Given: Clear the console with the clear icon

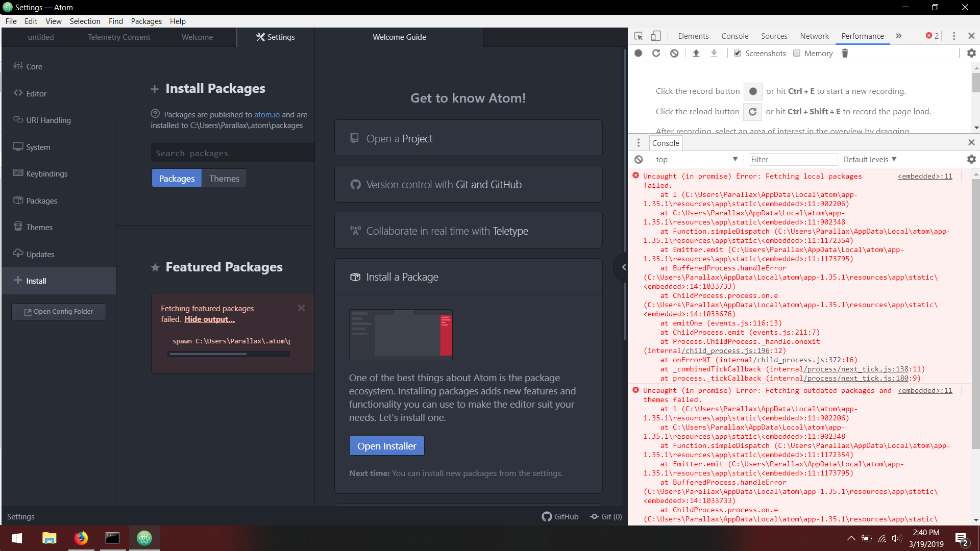Looking at the screenshot, I should tap(639, 159).
